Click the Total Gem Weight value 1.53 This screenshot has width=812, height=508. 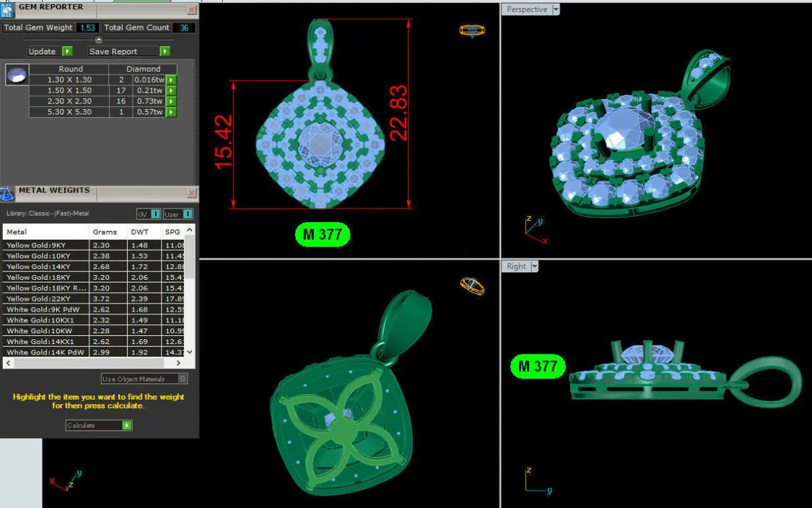(x=87, y=28)
